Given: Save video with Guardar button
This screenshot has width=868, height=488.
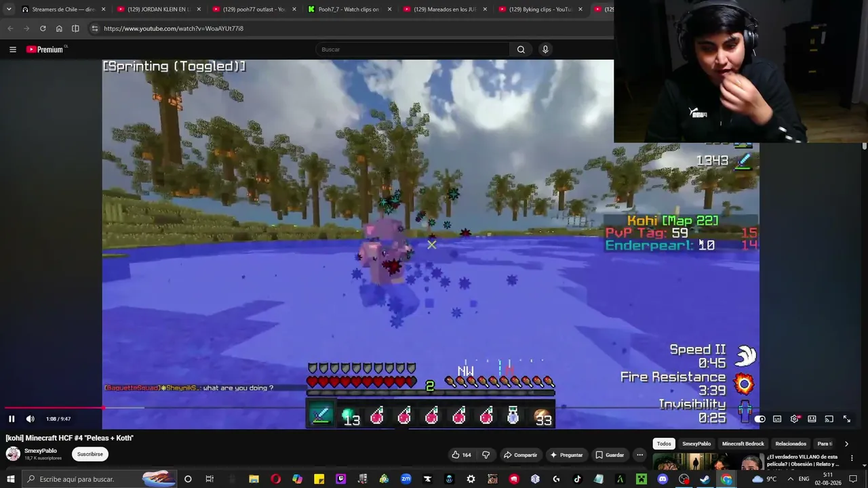Looking at the screenshot, I should coord(610,455).
